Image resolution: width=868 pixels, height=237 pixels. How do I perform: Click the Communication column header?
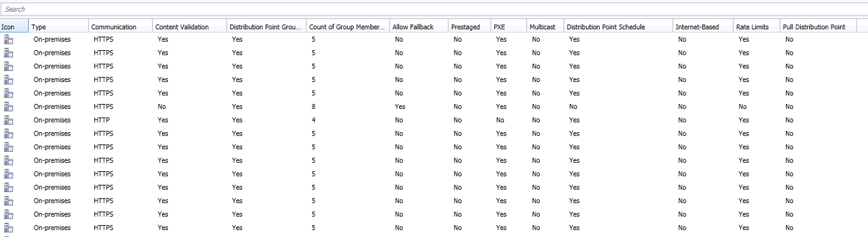tap(120, 27)
